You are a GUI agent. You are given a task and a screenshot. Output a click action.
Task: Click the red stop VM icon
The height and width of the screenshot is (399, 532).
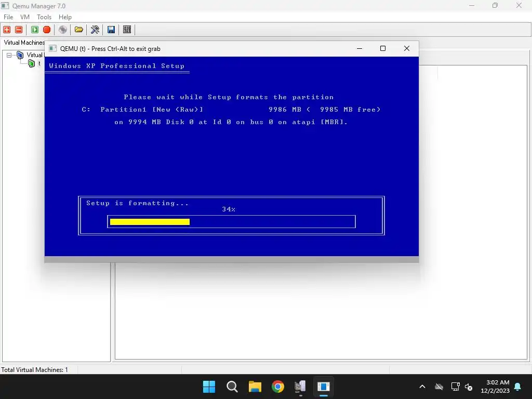click(47, 30)
